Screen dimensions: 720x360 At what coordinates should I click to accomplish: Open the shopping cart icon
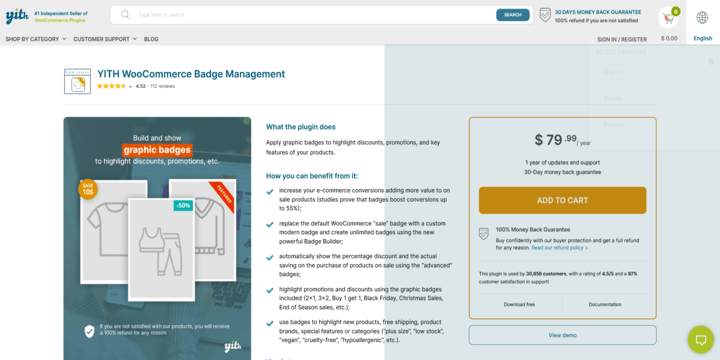tap(668, 18)
